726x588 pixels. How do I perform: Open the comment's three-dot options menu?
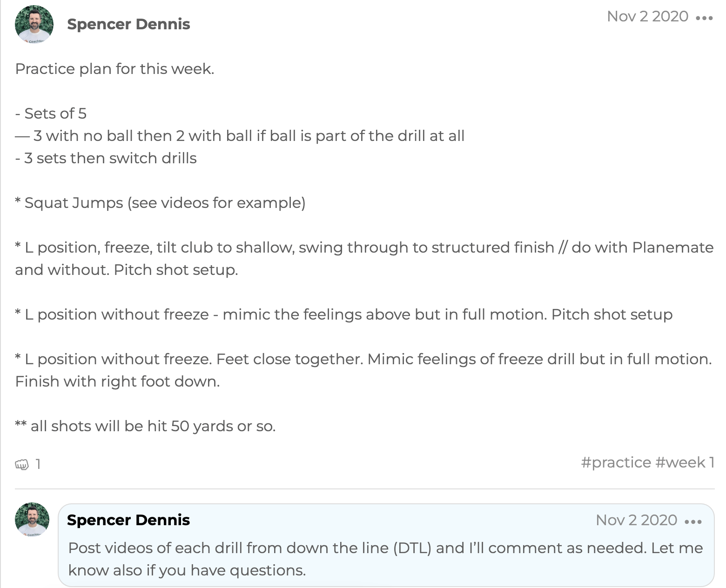(693, 521)
